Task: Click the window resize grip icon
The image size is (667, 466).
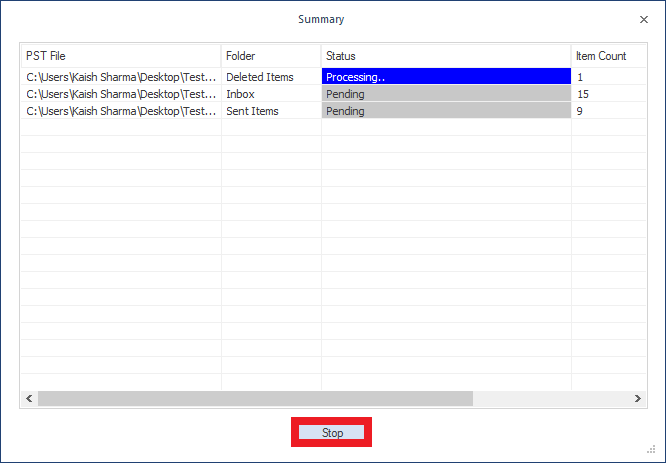Action: (651, 449)
